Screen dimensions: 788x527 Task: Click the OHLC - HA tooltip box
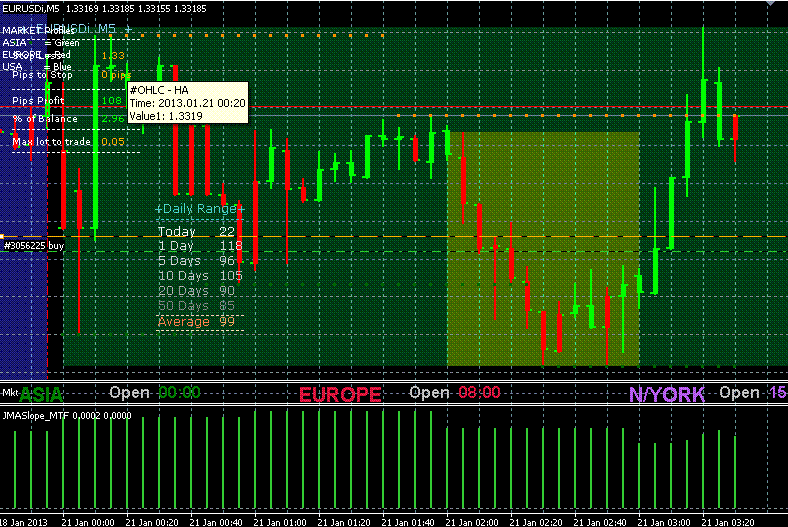(x=188, y=103)
